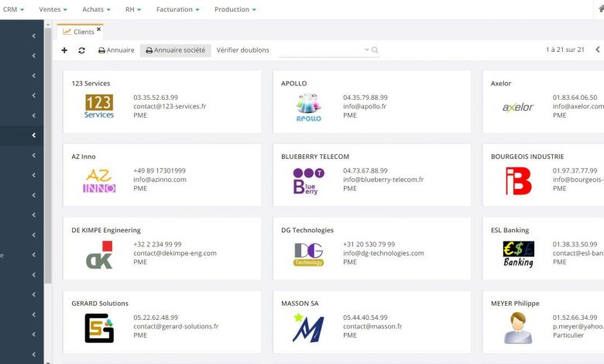Expand the topmost sidebar chevron
The image size is (604, 364).
pyautogui.click(x=34, y=36)
